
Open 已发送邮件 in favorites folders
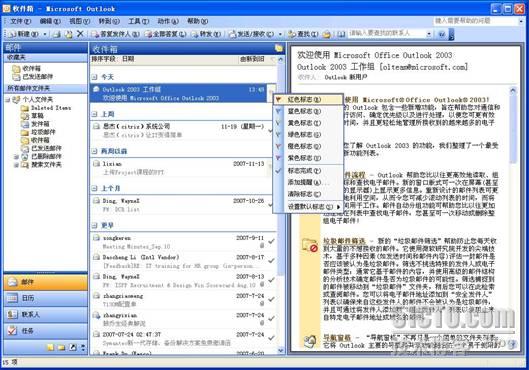coord(32,77)
